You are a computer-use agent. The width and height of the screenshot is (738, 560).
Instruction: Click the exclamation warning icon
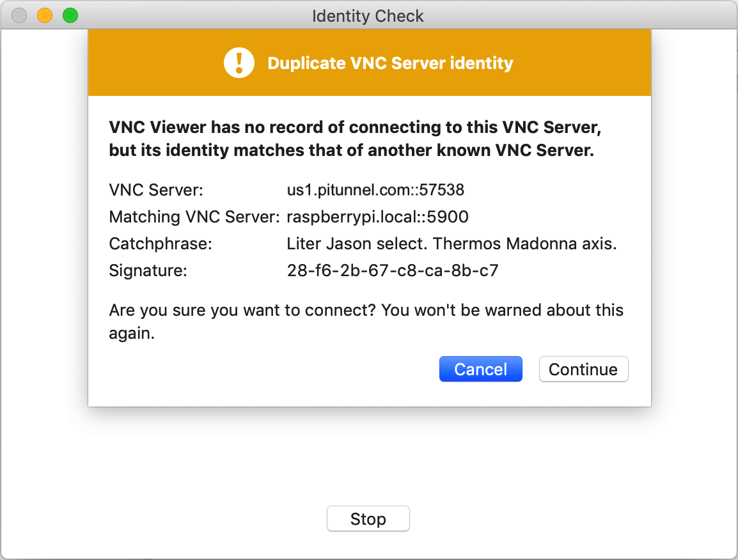[239, 63]
